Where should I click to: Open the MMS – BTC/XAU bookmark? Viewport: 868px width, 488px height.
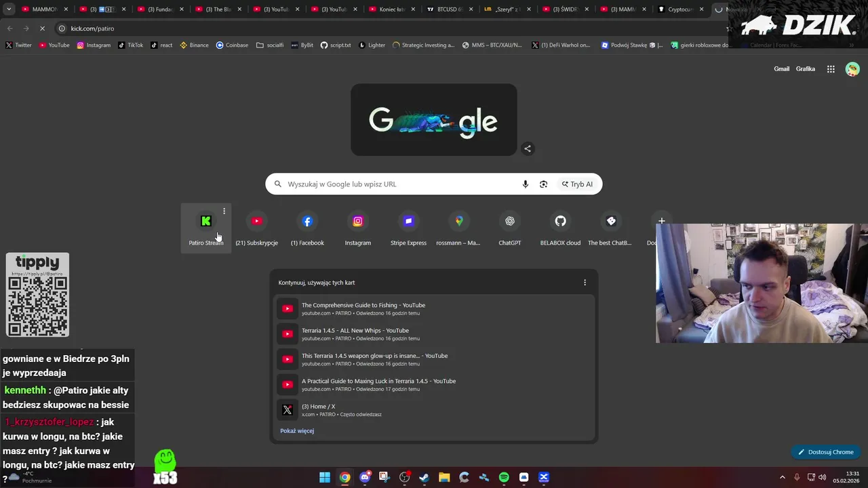(492, 45)
